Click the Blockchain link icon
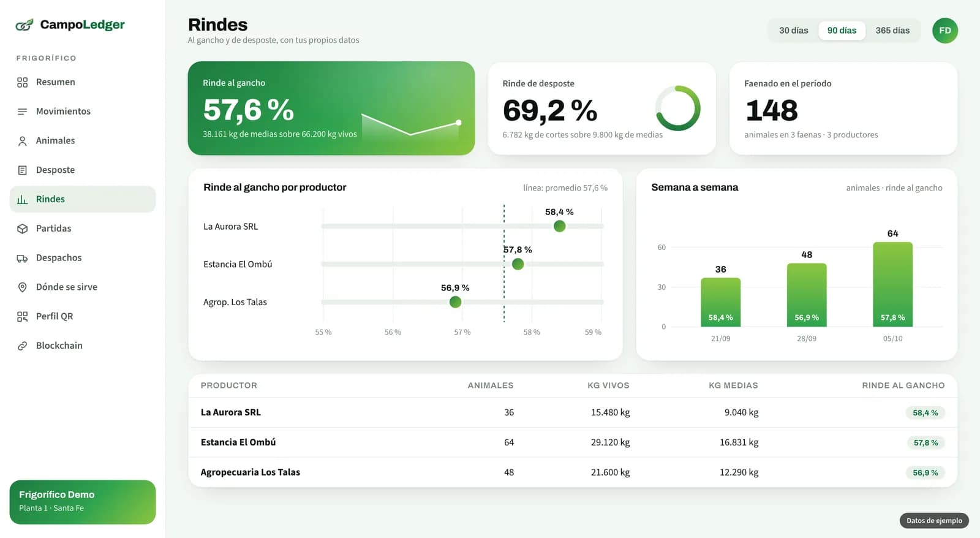 coord(23,346)
